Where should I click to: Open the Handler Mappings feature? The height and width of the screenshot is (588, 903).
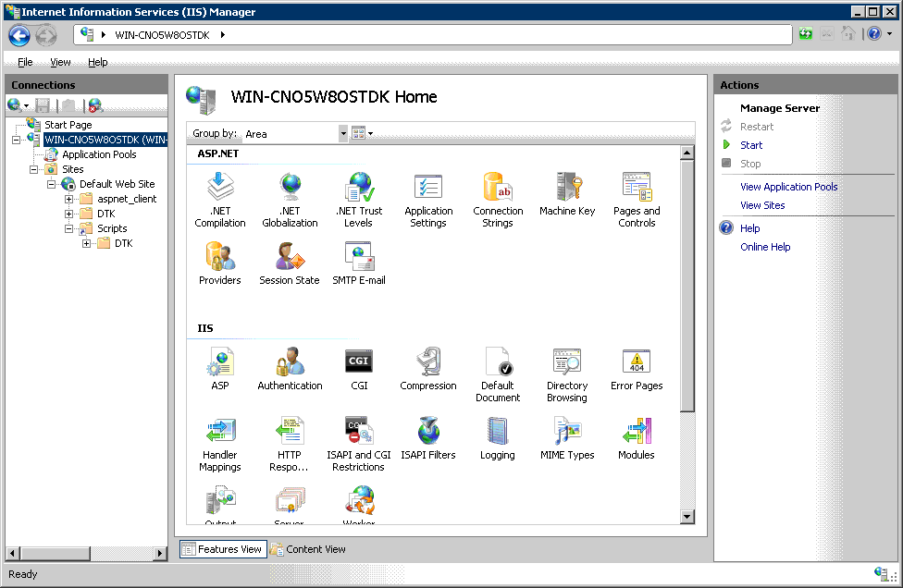tap(220, 432)
